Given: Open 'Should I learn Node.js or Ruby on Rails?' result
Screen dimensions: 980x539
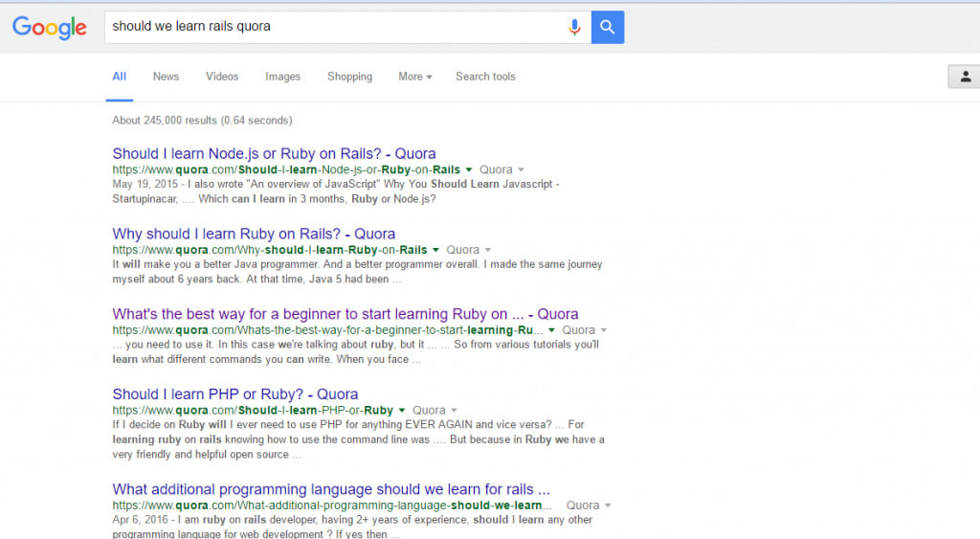Looking at the screenshot, I should click(x=274, y=153).
